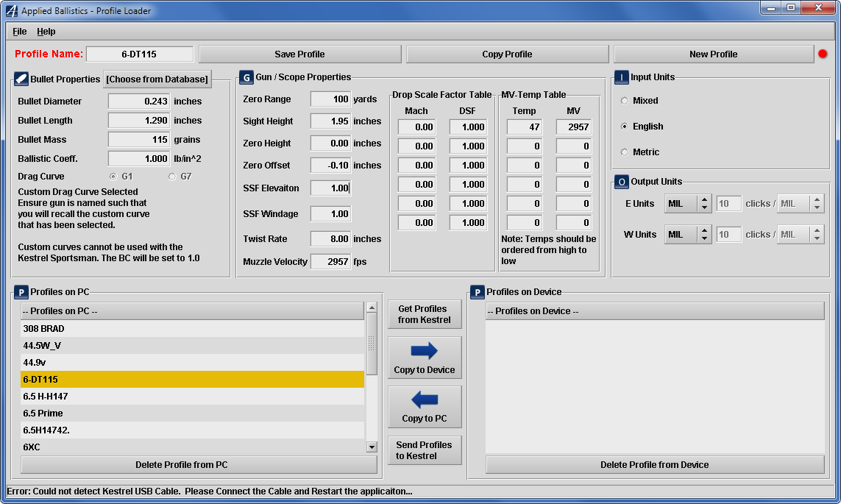The image size is (841, 504).
Task: Click Send Profiles to Kestrel
Action: tap(425, 450)
